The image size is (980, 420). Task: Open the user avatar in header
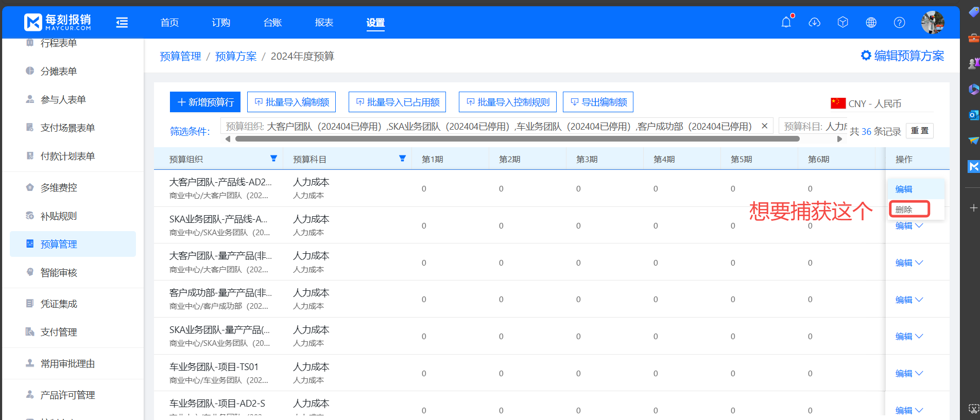(x=932, y=22)
